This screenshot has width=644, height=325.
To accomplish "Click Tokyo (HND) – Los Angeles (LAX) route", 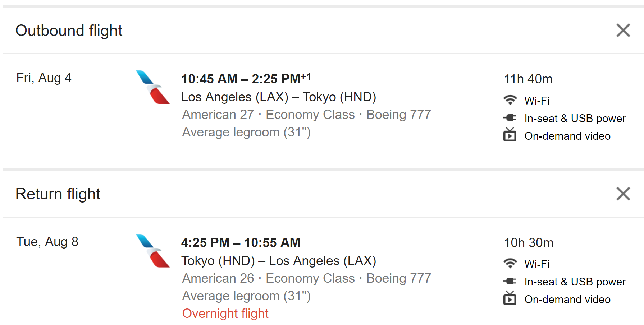I will pos(278,261).
